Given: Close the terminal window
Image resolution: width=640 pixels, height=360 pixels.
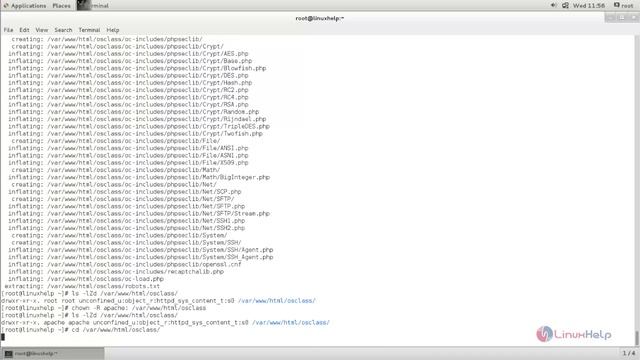Looking at the screenshot, I should tap(633, 18).
